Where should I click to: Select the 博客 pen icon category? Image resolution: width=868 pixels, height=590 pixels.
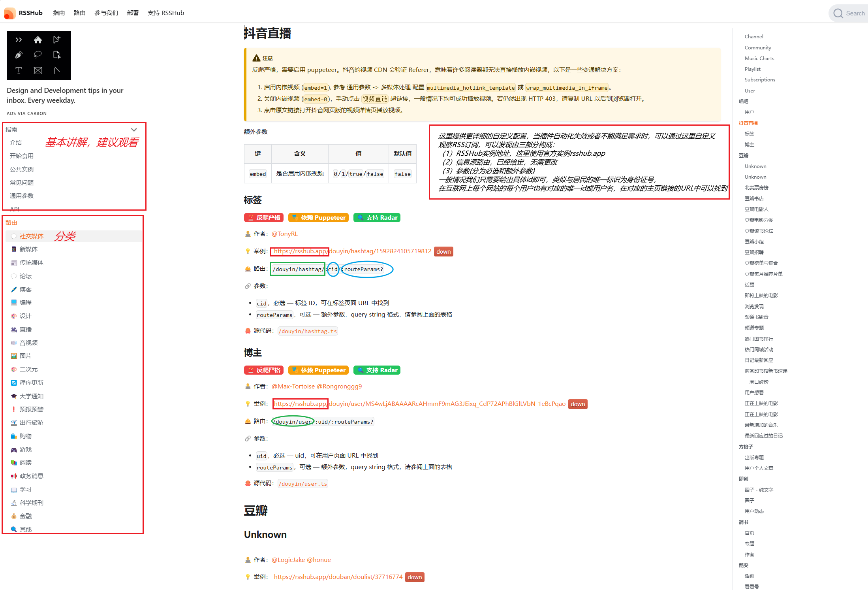coord(25,289)
